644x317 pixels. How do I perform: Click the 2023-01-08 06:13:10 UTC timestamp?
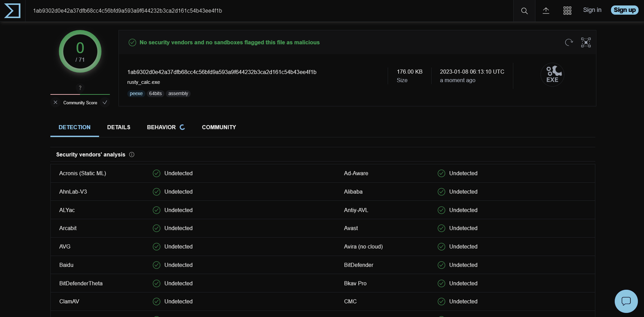[x=472, y=72]
